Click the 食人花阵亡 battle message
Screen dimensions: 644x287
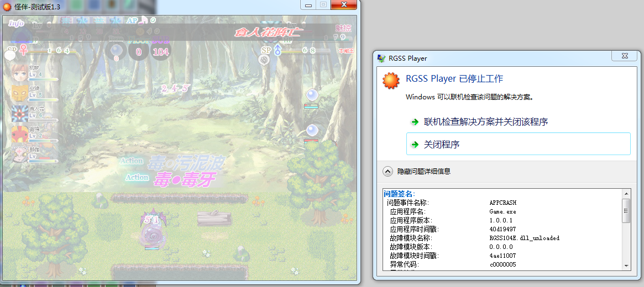269,33
